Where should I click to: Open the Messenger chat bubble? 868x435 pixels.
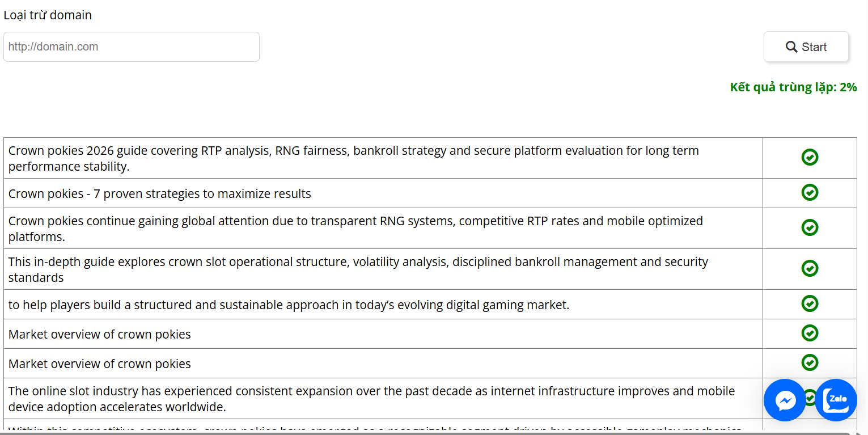point(785,400)
